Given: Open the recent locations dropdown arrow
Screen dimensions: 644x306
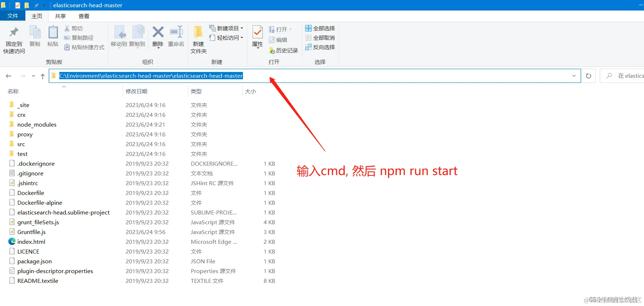Looking at the screenshot, I should click(33, 76).
